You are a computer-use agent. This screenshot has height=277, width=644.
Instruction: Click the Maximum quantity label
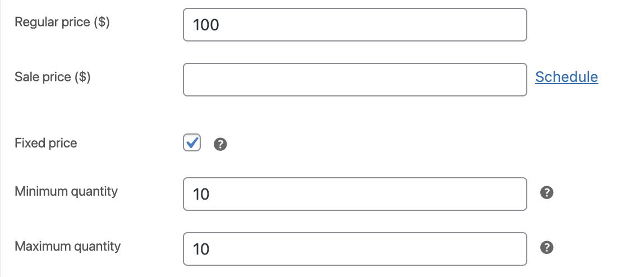pos(67,246)
